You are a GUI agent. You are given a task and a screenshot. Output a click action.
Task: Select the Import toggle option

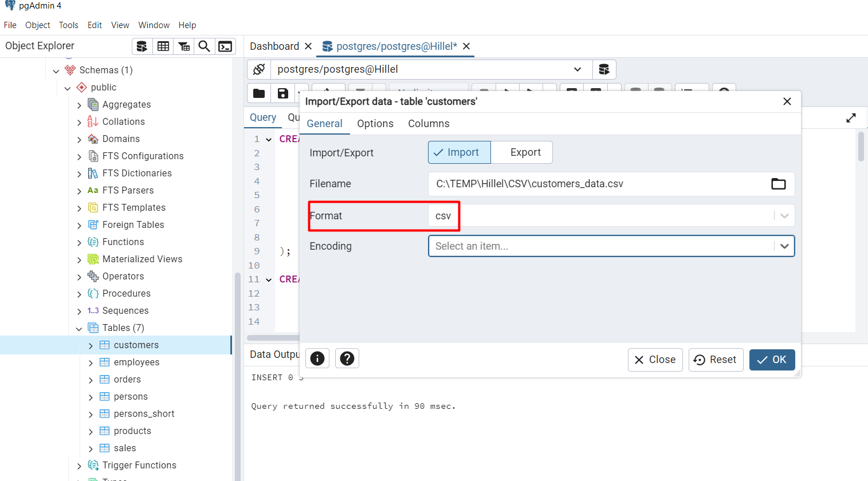(459, 152)
